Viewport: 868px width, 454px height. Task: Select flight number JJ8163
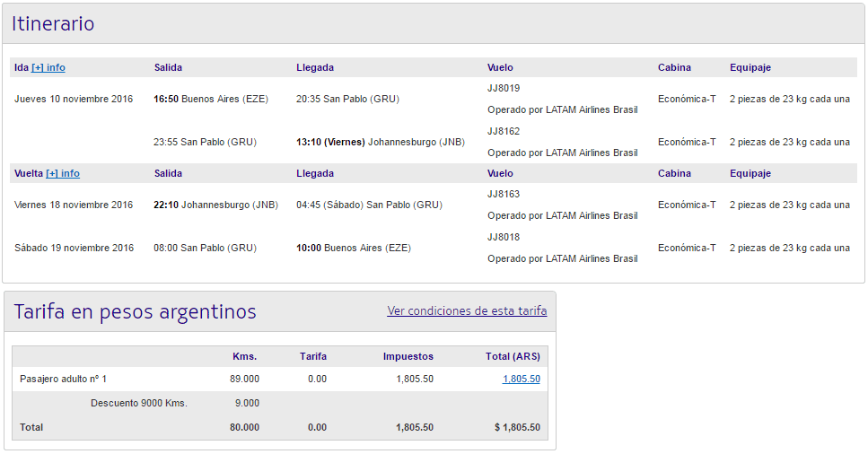(x=504, y=194)
